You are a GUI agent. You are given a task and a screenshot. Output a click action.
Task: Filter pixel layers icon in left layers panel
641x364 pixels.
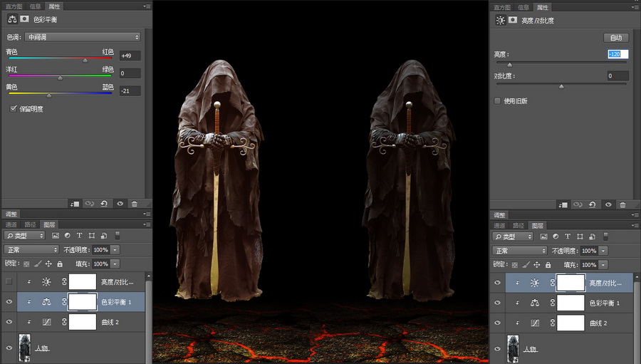(56, 236)
